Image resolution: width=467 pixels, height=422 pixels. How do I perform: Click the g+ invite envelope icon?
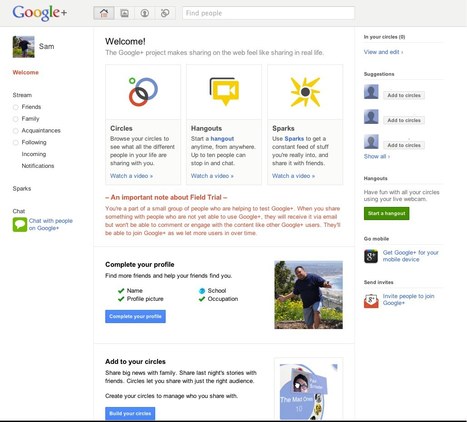371,301
